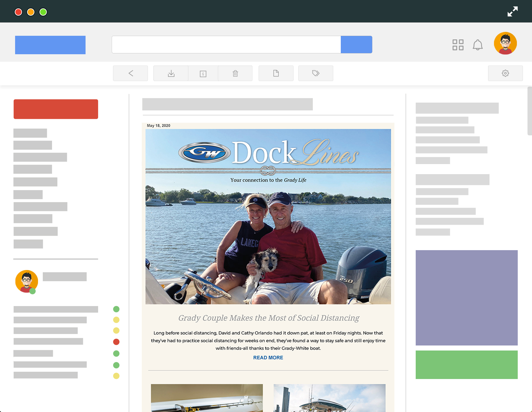This screenshot has width=532, height=412.
Task: Click the document page icon
Action: coord(276,73)
